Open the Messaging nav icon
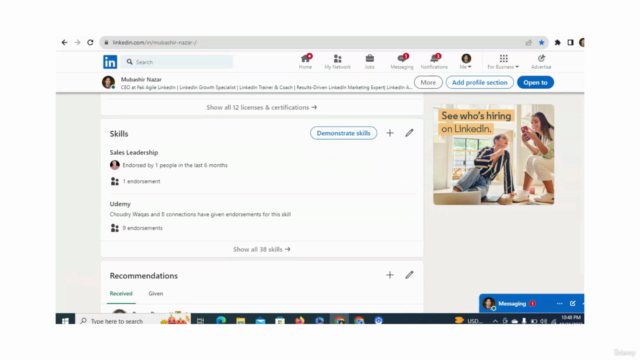This screenshot has height=360, width=640. [x=402, y=61]
